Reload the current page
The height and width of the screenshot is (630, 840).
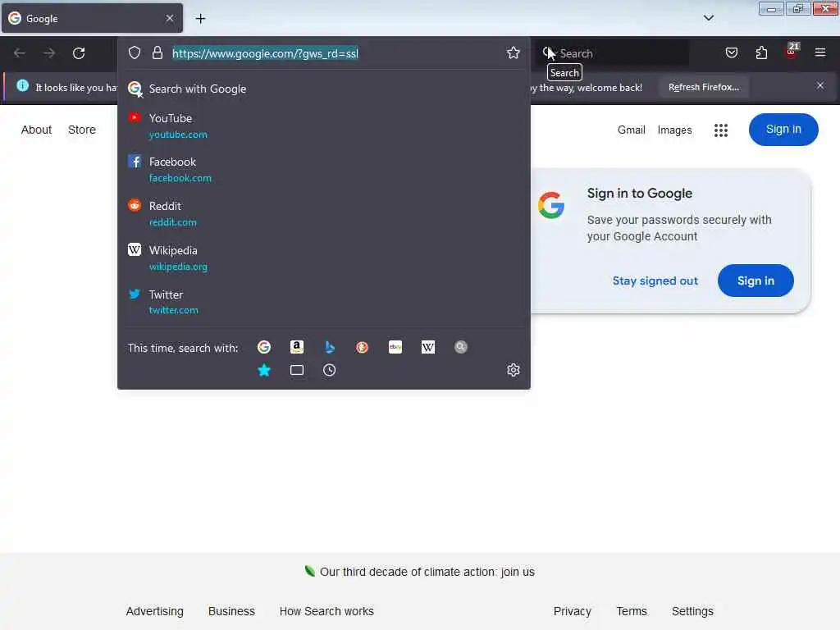79,53
